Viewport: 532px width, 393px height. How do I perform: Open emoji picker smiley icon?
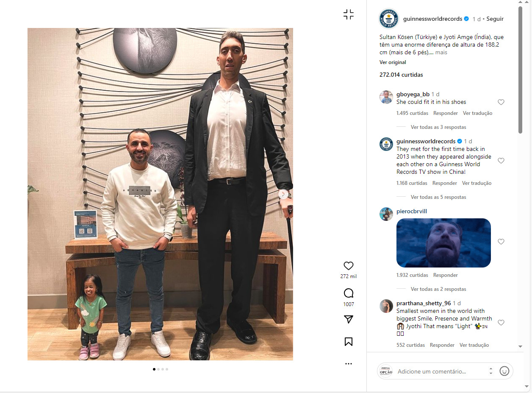pos(504,371)
